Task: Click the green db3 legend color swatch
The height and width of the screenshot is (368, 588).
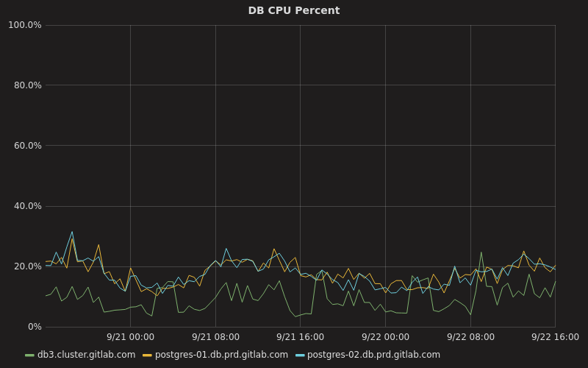Action: point(29,355)
